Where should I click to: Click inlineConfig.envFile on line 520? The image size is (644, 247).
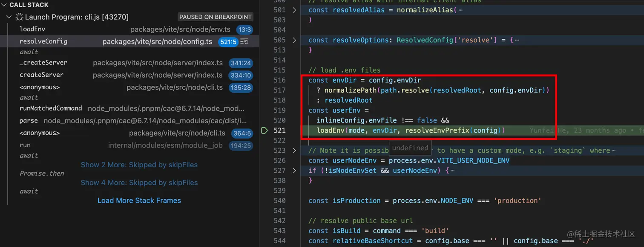(x=356, y=120)
